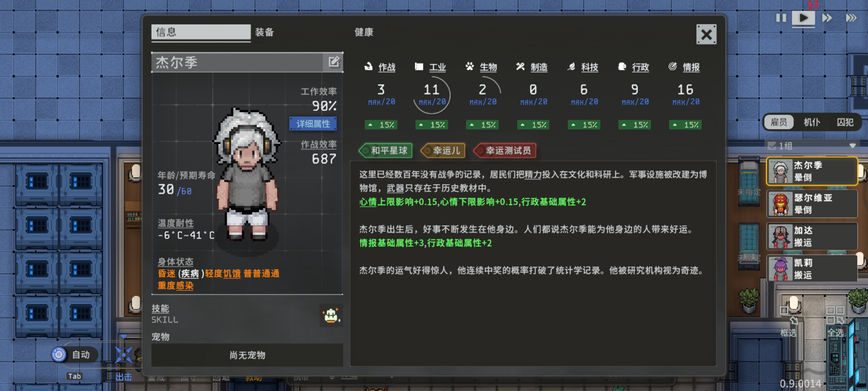The height and width of the screenshot is (391, 868).
Task: Select the 机仆 servitors filter
Action: click(812, 122)
